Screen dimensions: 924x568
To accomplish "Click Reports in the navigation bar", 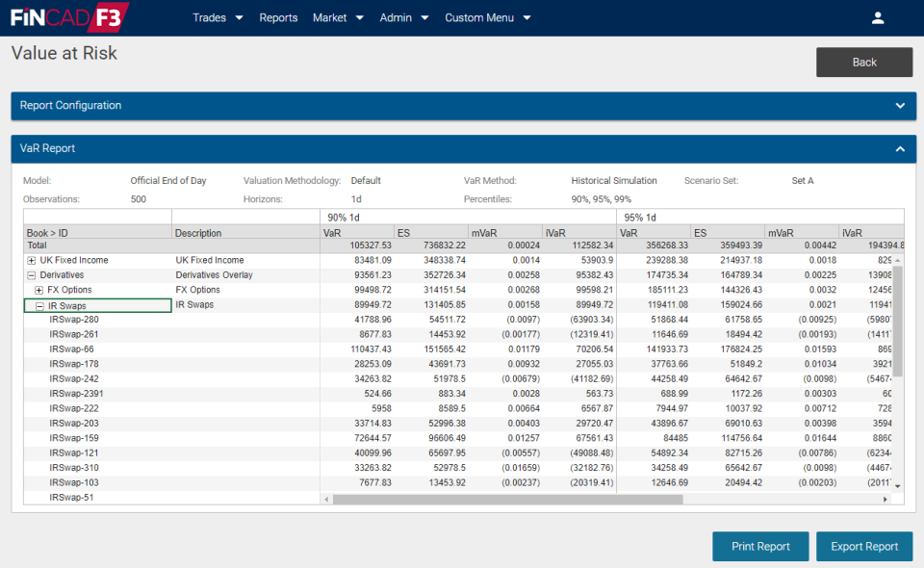I will pos(278,17).
